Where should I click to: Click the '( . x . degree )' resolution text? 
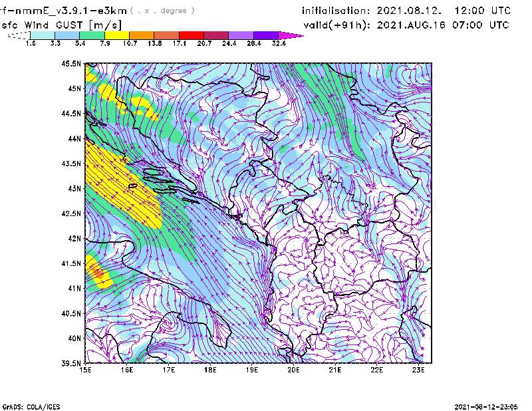[162, 11]
